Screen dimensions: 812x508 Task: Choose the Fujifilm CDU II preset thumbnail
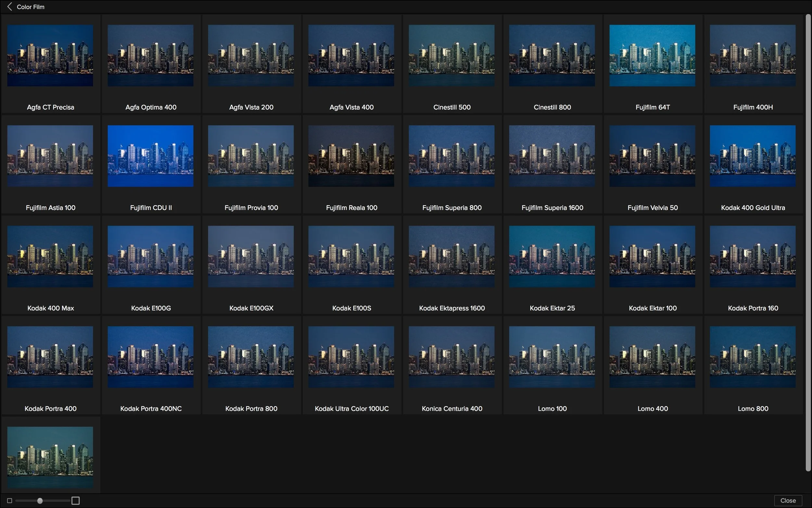150,156
